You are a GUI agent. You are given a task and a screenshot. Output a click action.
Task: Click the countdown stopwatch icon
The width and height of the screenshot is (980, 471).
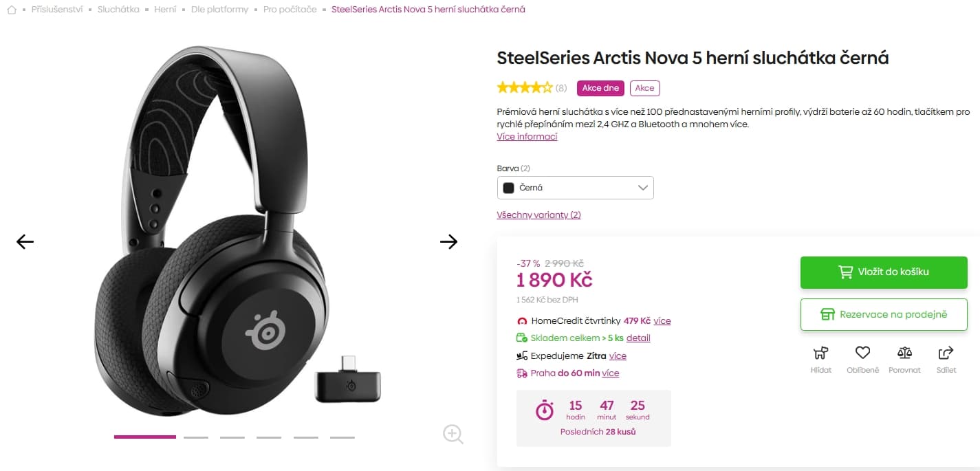tap(543, 410)
